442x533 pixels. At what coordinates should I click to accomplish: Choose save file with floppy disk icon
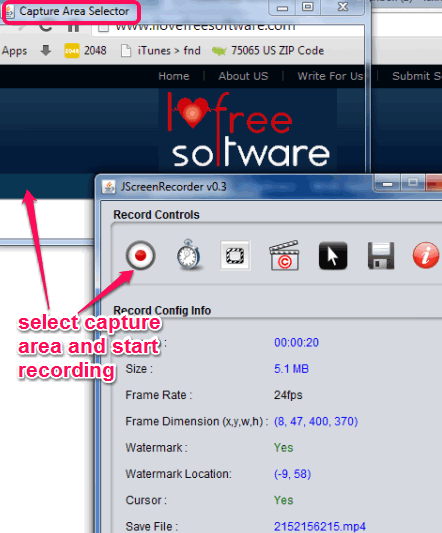point(381,256)
